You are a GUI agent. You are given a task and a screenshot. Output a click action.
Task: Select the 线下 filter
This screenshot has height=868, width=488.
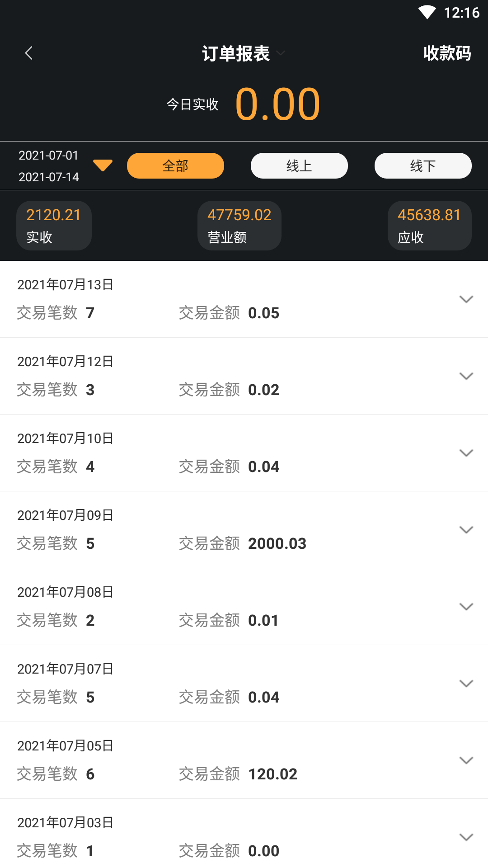[x=423, y=166]
